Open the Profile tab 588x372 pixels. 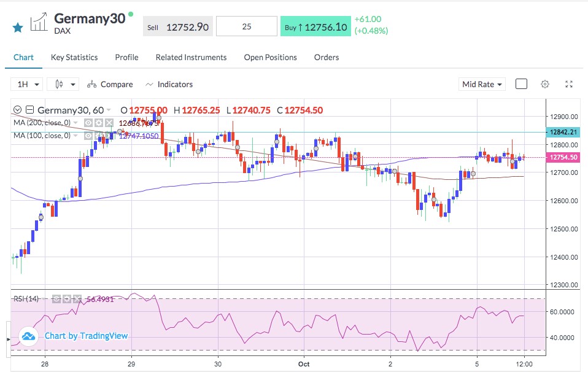pos(127,57)
